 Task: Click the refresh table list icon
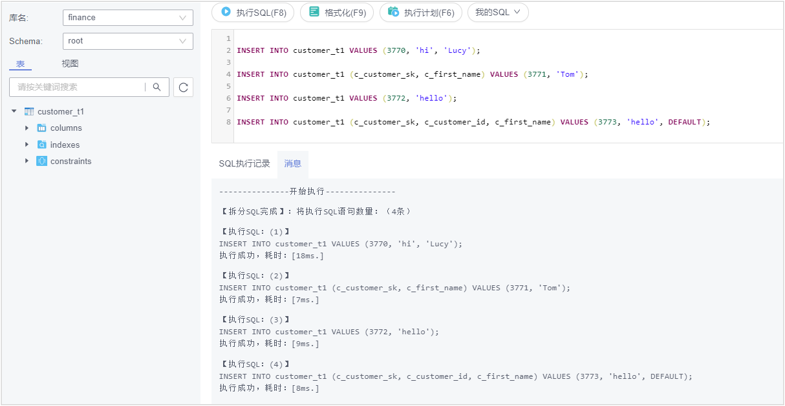[183, 87]
